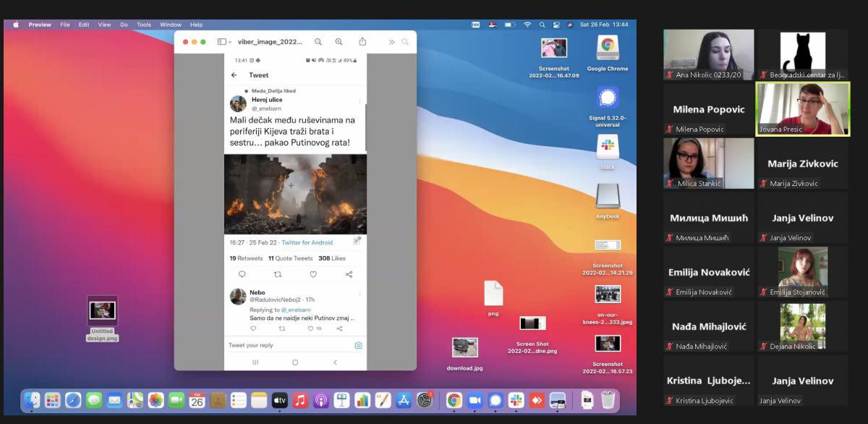Open Safari from the Dock
Screen dimensions: 868x424
click(73, 400)
